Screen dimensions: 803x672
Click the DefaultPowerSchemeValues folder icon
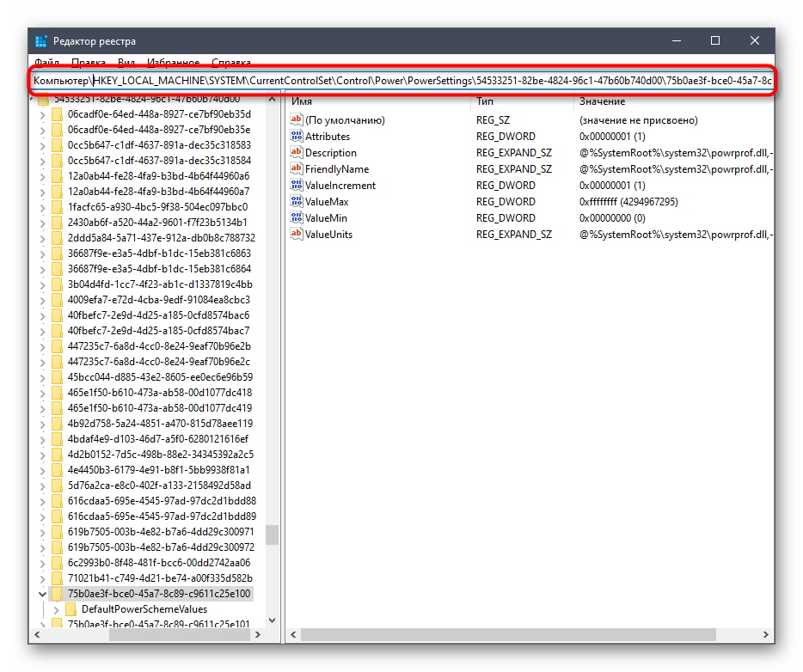[x=71, y=609]
